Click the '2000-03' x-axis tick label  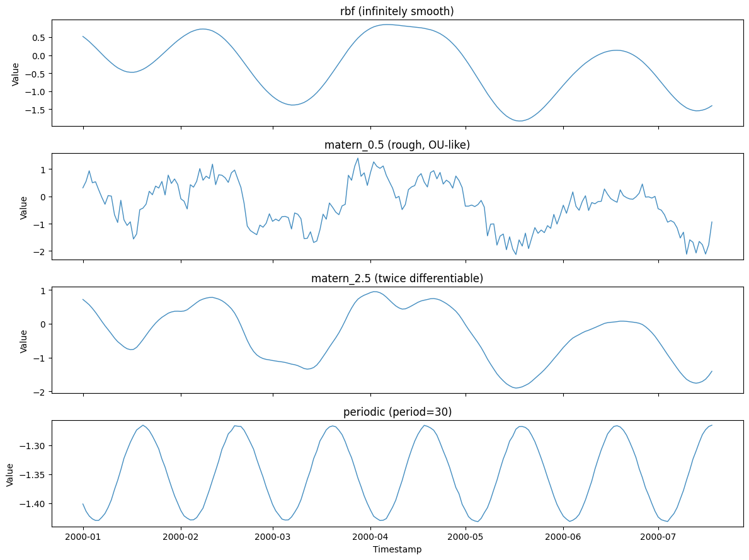[273, 537]
